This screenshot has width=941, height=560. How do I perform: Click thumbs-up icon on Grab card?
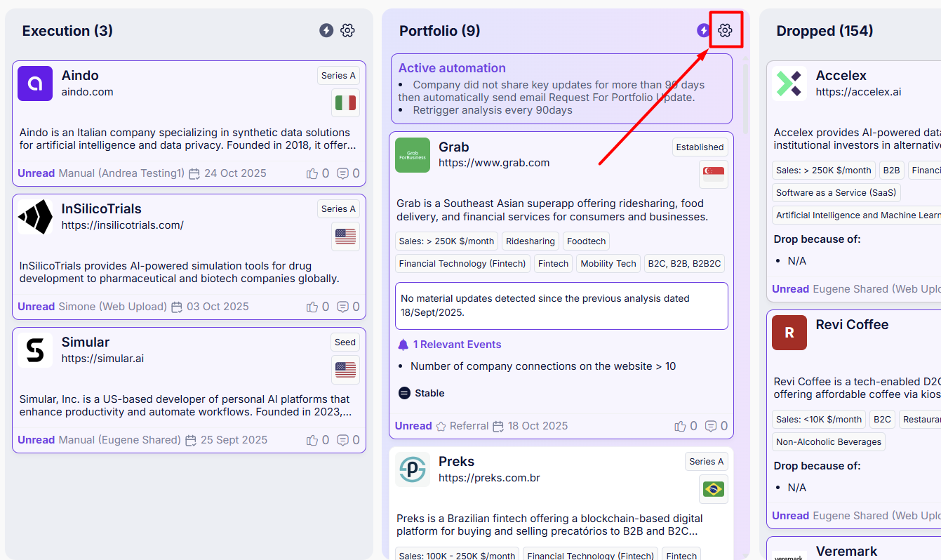pos(680,426)
